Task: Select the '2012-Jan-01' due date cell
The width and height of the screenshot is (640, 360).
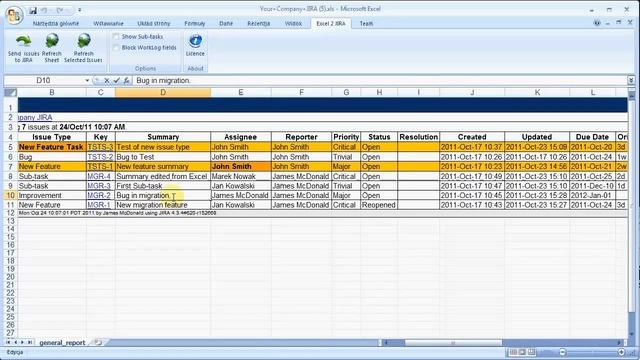Action: click(x=592, y=196)
